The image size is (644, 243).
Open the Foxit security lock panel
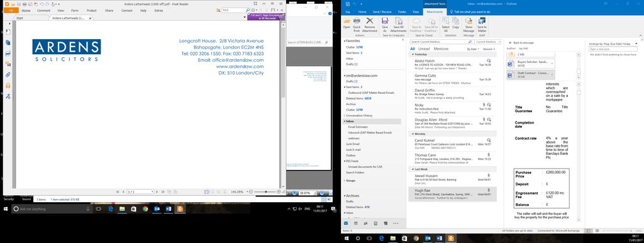pyautogui.click(x=8, y=86)
